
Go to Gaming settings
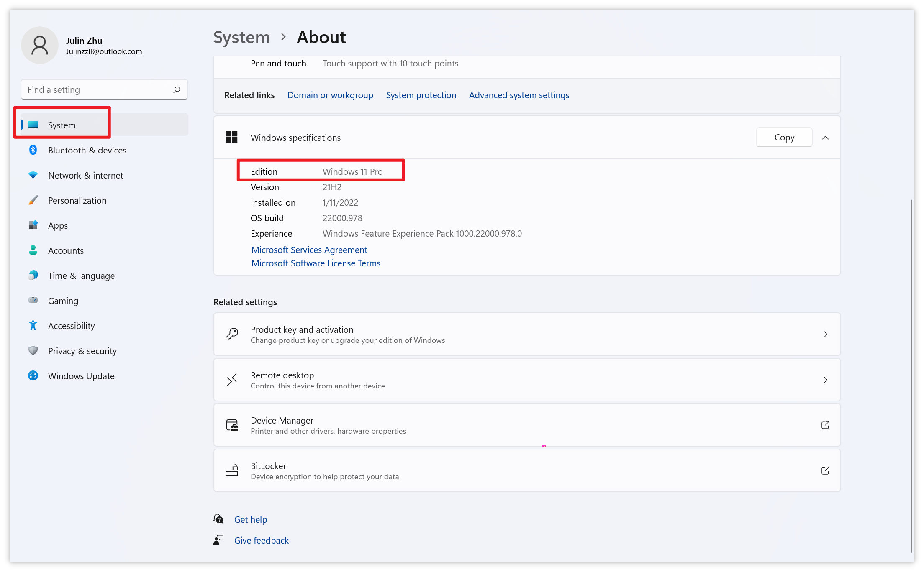pos(104,300)
